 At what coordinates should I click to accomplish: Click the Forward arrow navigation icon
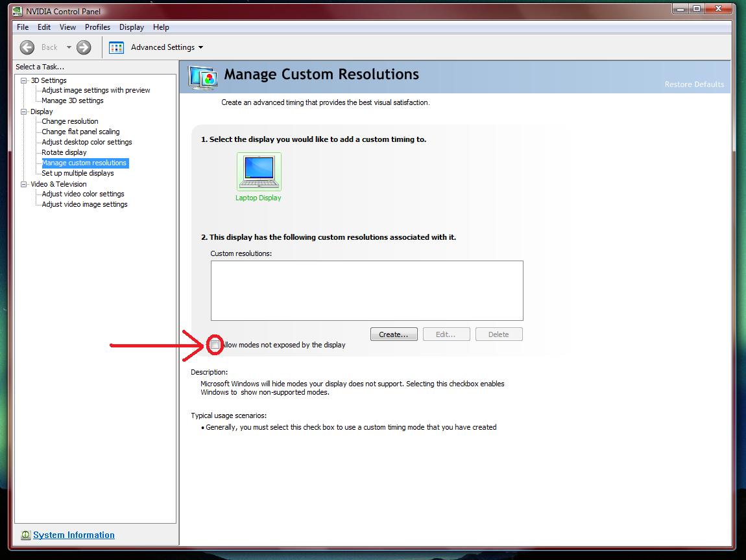84,47
